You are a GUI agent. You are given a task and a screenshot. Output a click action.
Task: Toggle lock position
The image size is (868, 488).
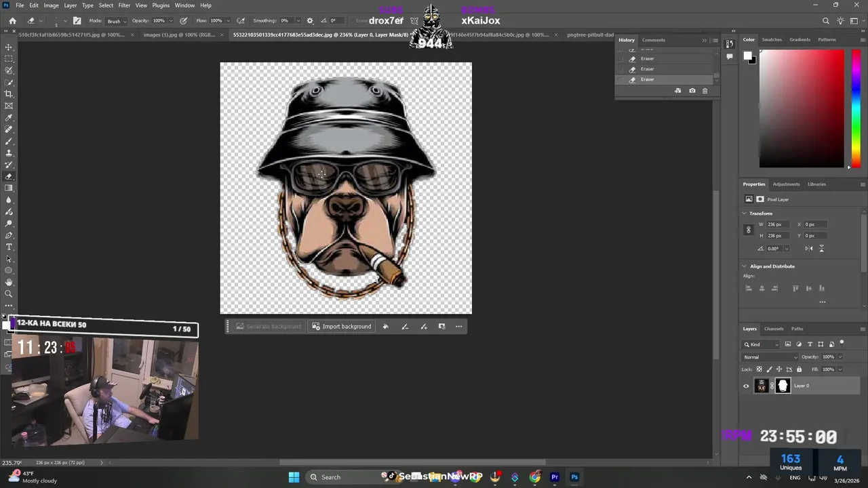point(778,369)
